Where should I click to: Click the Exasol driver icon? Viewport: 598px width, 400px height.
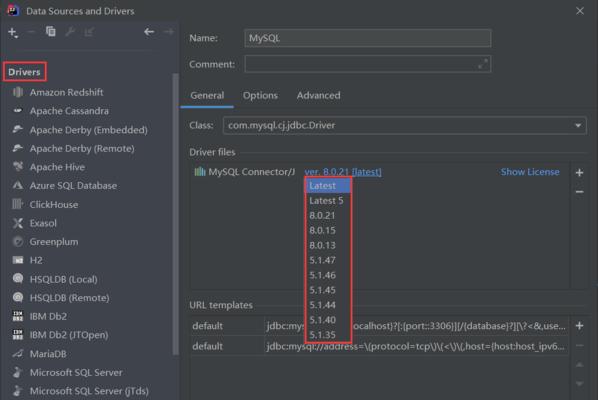click(18, 223)
